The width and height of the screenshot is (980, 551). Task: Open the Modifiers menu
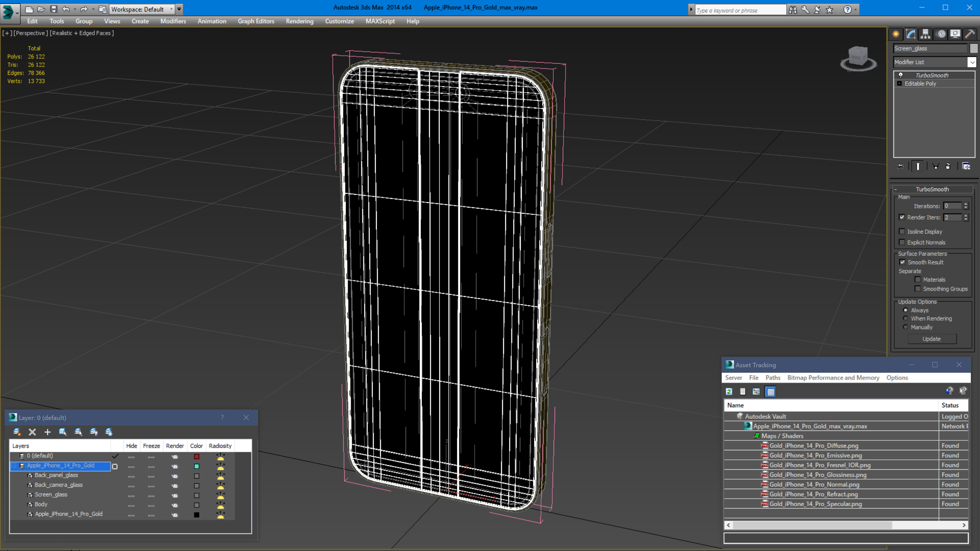(173, 21)
